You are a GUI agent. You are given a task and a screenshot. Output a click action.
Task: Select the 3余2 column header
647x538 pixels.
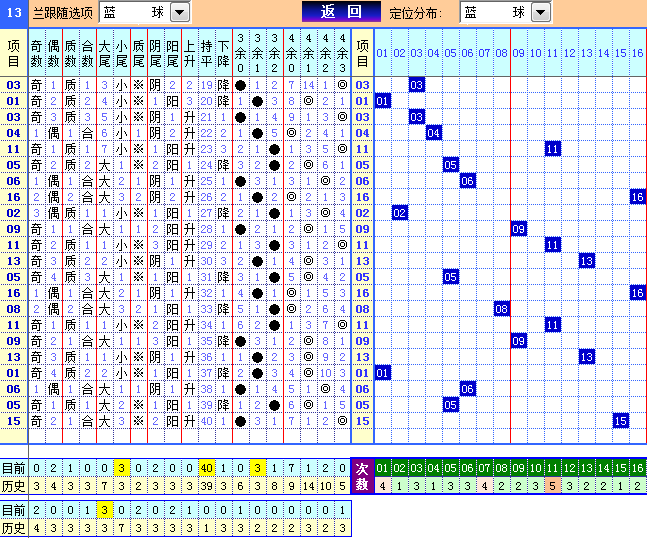pyautogui.click(x=274, y=53)
